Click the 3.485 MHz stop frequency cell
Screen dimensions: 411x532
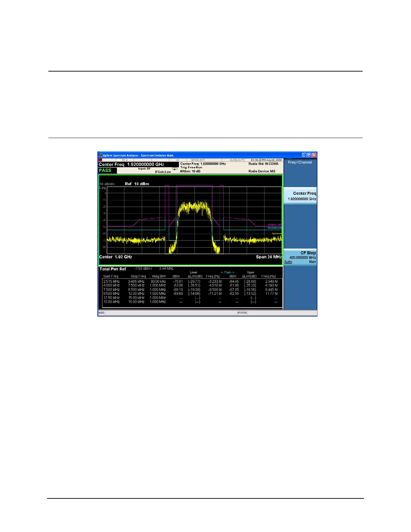[136, 281]
